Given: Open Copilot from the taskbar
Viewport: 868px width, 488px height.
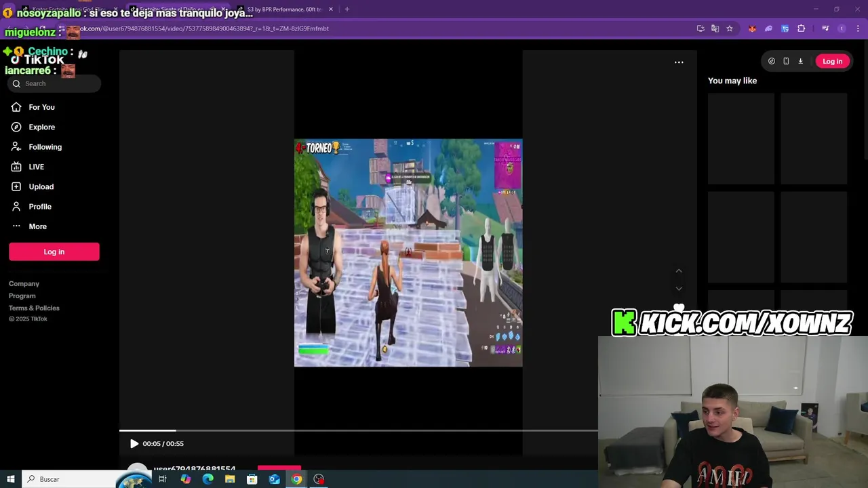Looking at the screenshot, I should tap(185, 479).
